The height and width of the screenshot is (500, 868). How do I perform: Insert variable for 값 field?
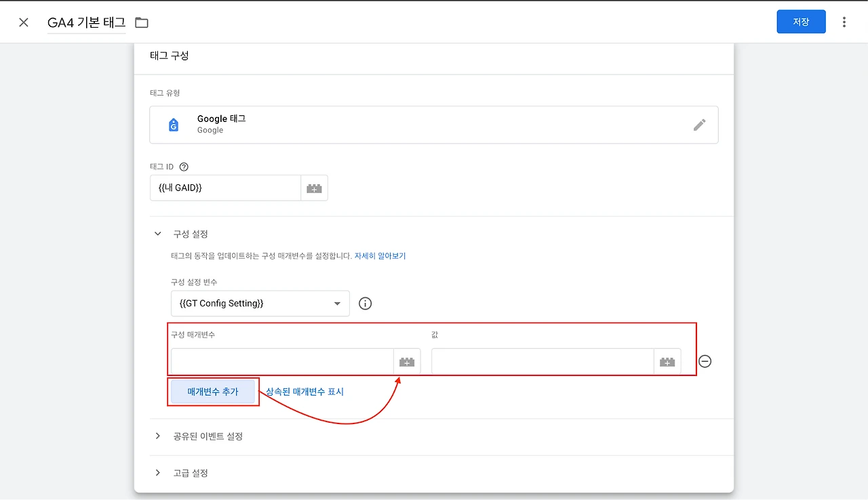coord(667,362)
